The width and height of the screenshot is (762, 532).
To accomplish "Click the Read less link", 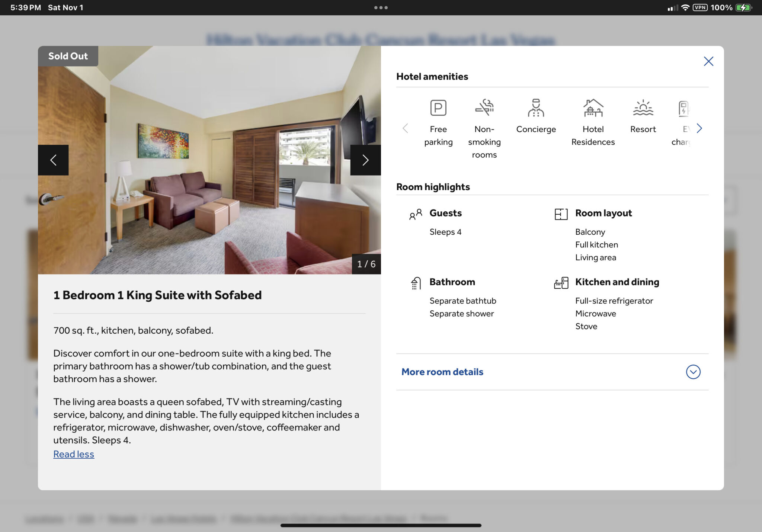I will pyautogui.click(x=74, y=454).
